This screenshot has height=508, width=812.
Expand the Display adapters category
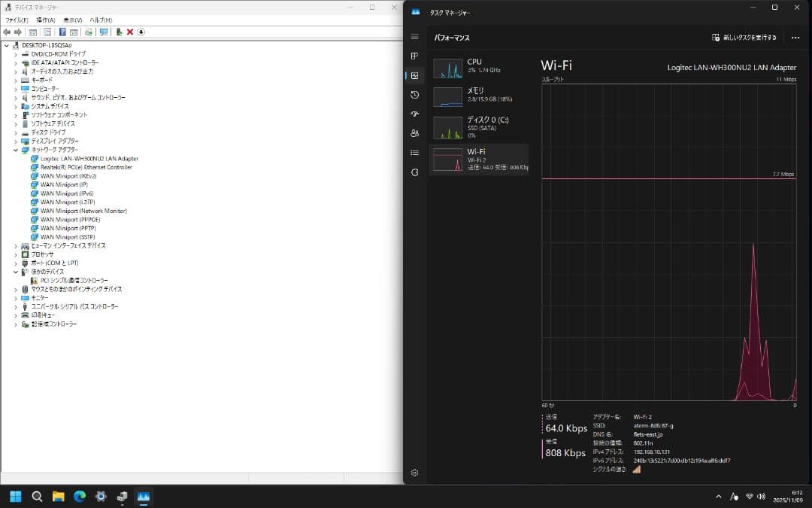17,141
